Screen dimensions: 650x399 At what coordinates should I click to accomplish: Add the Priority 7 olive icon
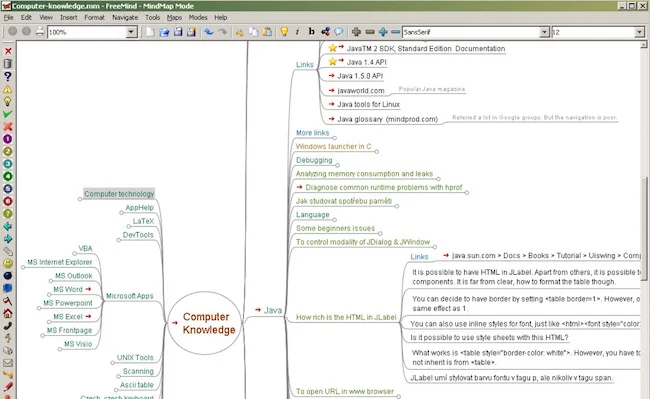(7, 213)
